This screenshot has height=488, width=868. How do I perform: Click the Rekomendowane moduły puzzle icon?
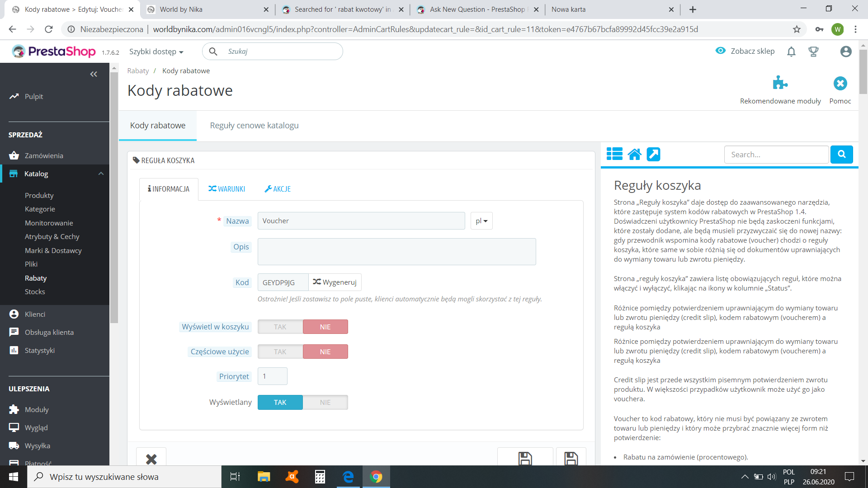pyautogui.click(x=780, y=83)
